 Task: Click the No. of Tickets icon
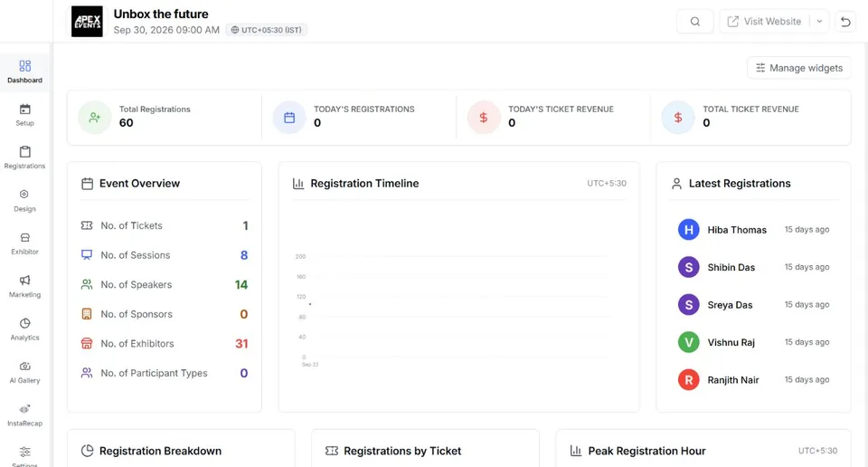click(x=87, y=225)
